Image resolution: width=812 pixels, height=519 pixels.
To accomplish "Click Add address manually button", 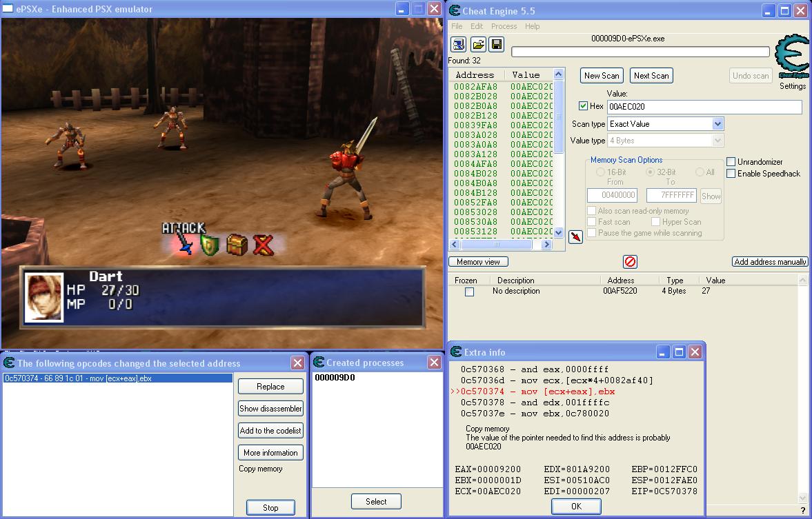I will 770,262.
